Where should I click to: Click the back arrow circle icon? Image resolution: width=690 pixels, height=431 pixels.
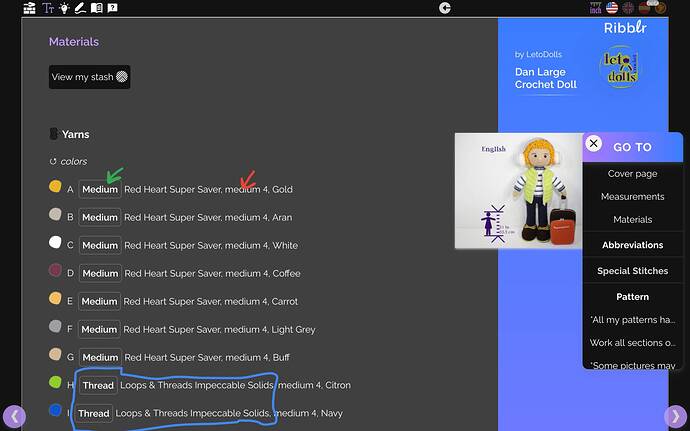[445, 8]
